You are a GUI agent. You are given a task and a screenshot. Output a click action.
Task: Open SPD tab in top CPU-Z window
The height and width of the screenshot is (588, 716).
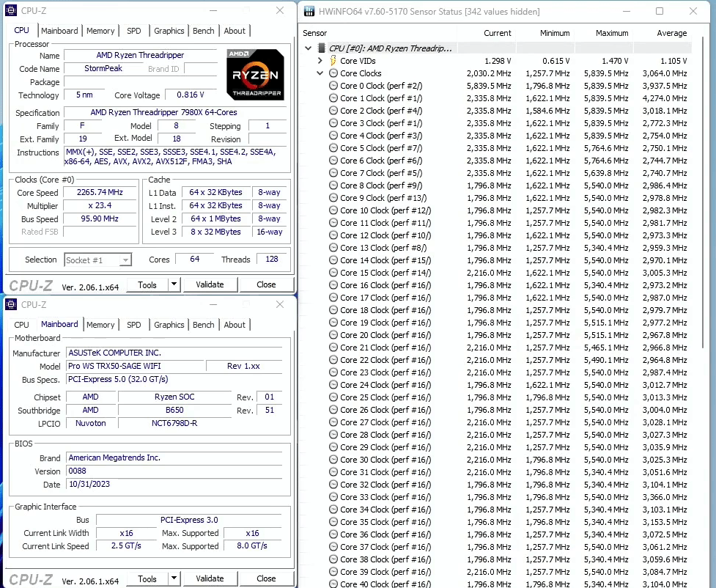[134, 31]
